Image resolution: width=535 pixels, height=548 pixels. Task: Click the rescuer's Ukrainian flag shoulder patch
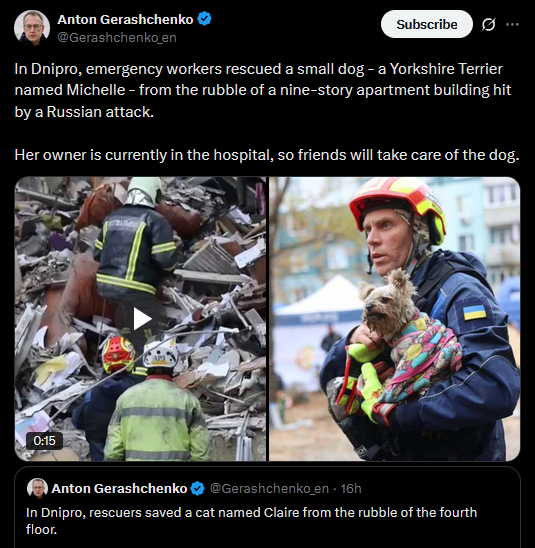point(474,312)
